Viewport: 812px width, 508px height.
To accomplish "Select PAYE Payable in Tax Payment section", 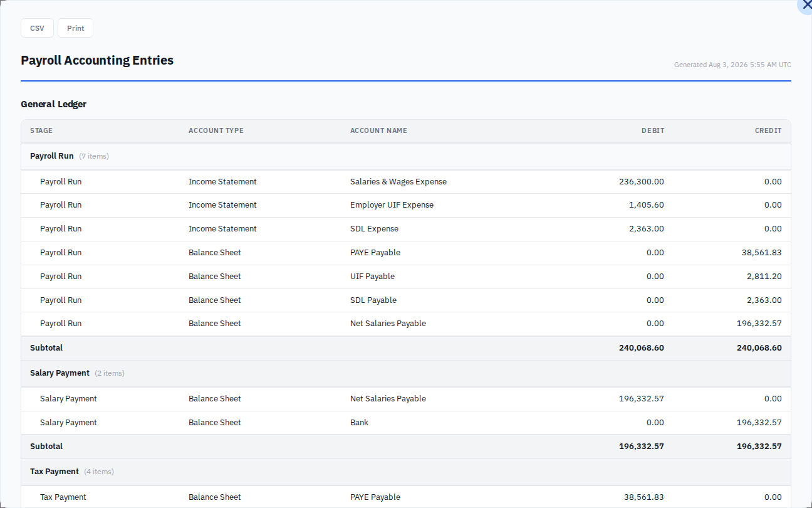I will click(375, 497).
